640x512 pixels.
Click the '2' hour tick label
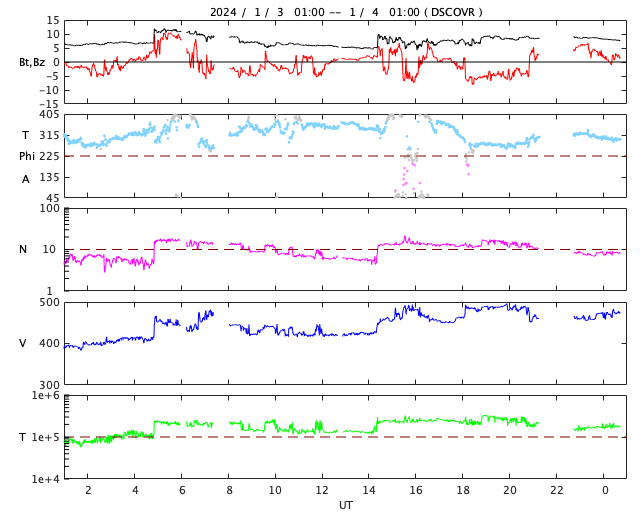[88, 490]
